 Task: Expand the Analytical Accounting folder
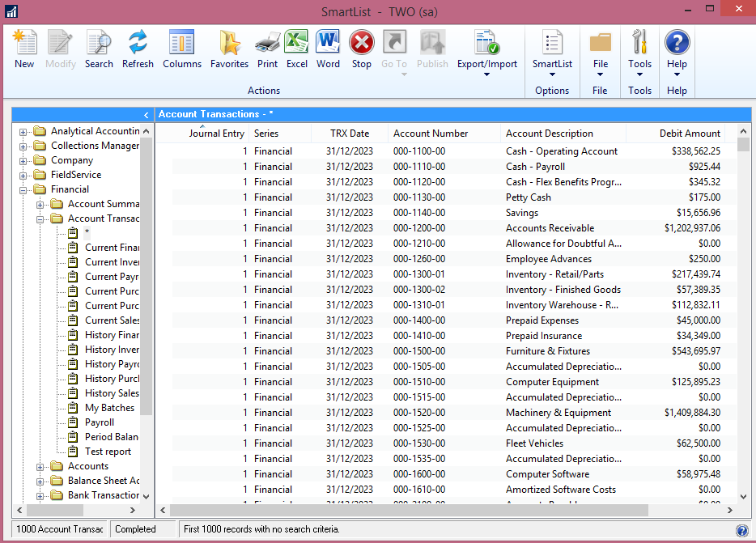tap(23, 132)
